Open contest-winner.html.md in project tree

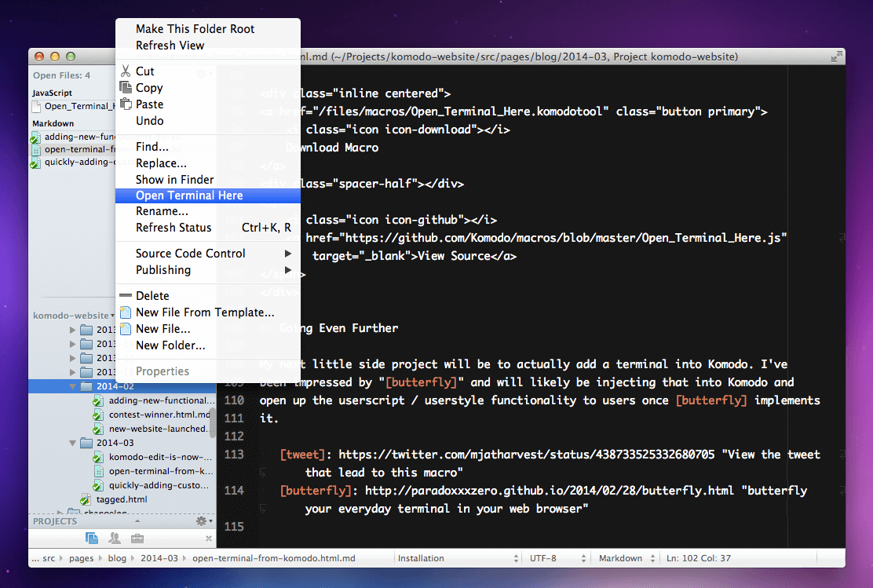click(x=151, y=415)
